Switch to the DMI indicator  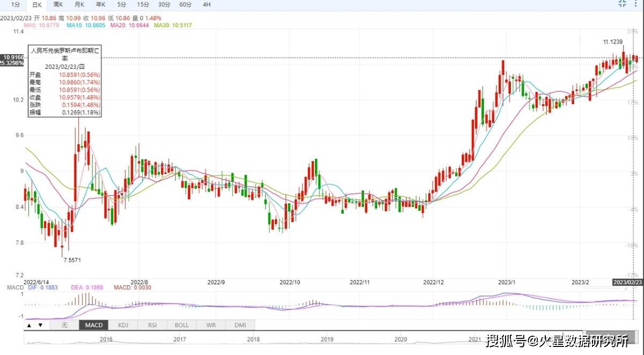tap(240, 325)
